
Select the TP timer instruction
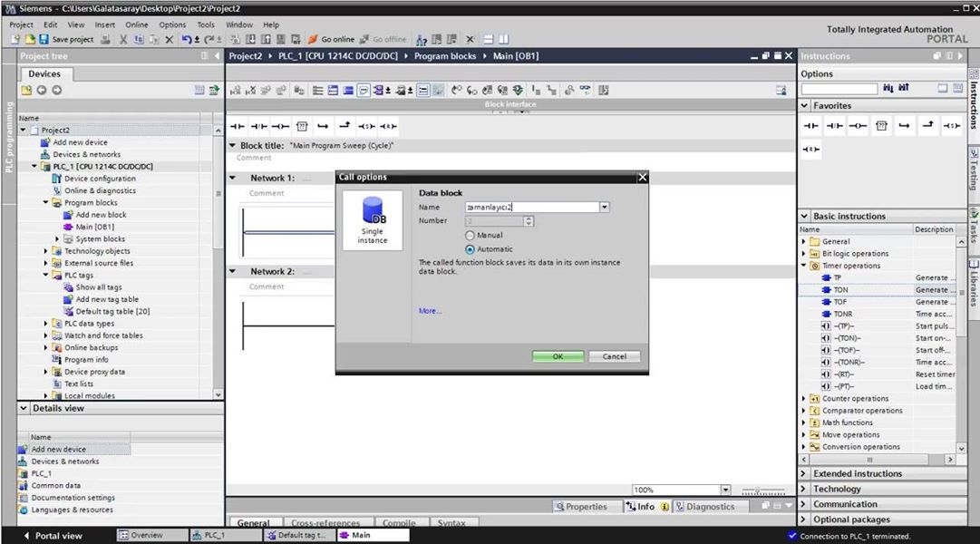click(837, 277)
